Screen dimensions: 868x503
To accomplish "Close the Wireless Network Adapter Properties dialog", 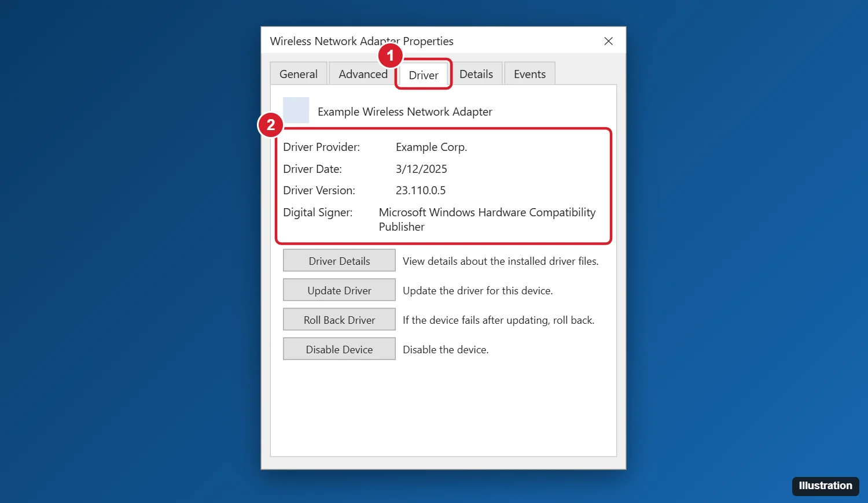I will tap(608, 41).
